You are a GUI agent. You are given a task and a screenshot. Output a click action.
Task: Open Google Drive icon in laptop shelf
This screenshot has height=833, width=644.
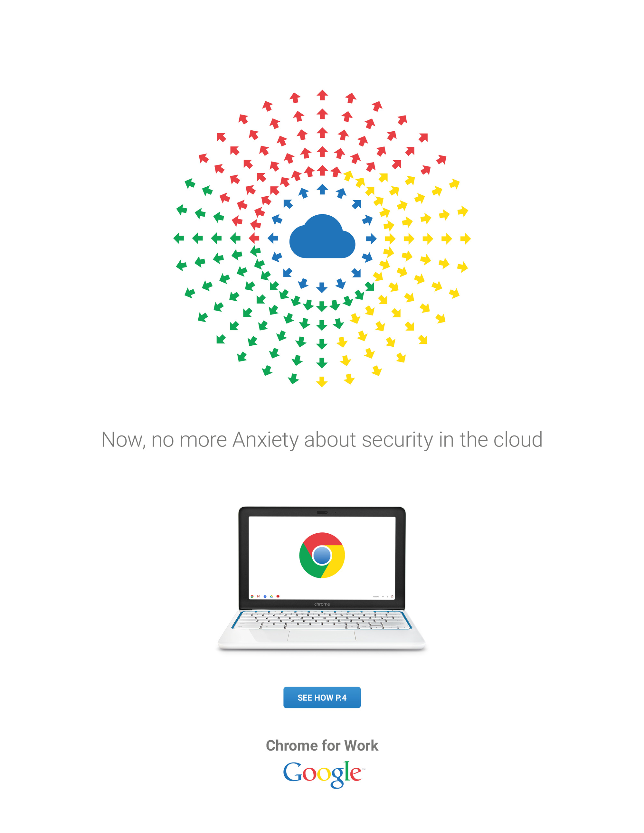pyautogui.click(x=272, y=596)
